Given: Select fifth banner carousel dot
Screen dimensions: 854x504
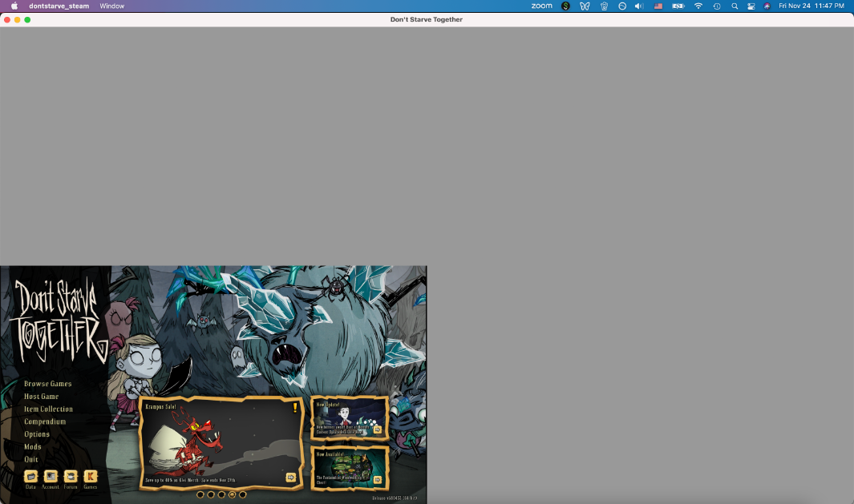Looking at the screenshot, I should pos(243,494).
